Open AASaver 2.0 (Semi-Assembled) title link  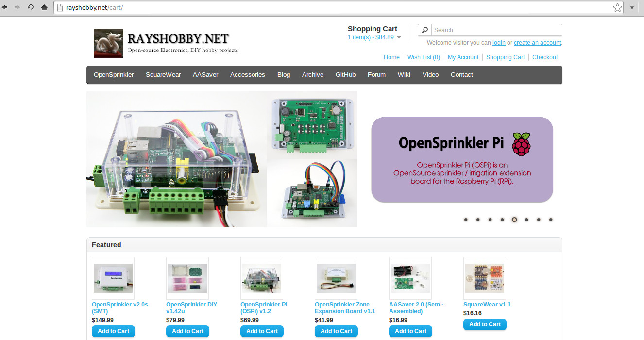click(x=416, y=308)
